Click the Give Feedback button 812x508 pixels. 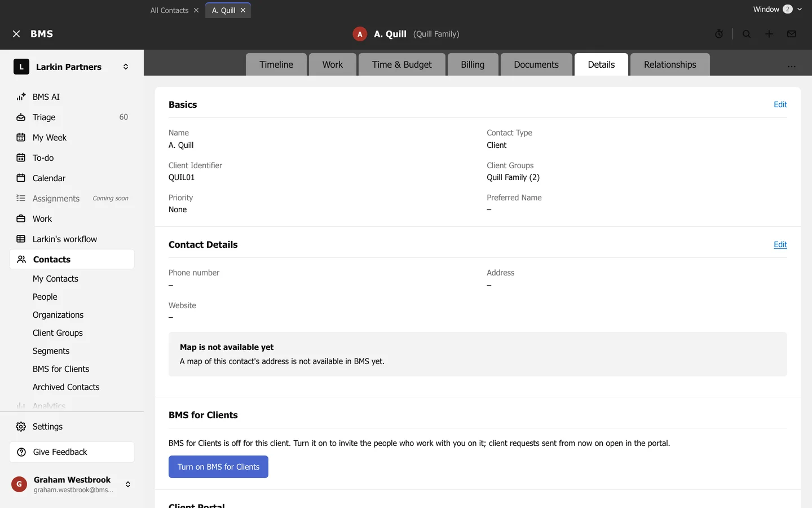pyautogui.click(x=72, y=452)
